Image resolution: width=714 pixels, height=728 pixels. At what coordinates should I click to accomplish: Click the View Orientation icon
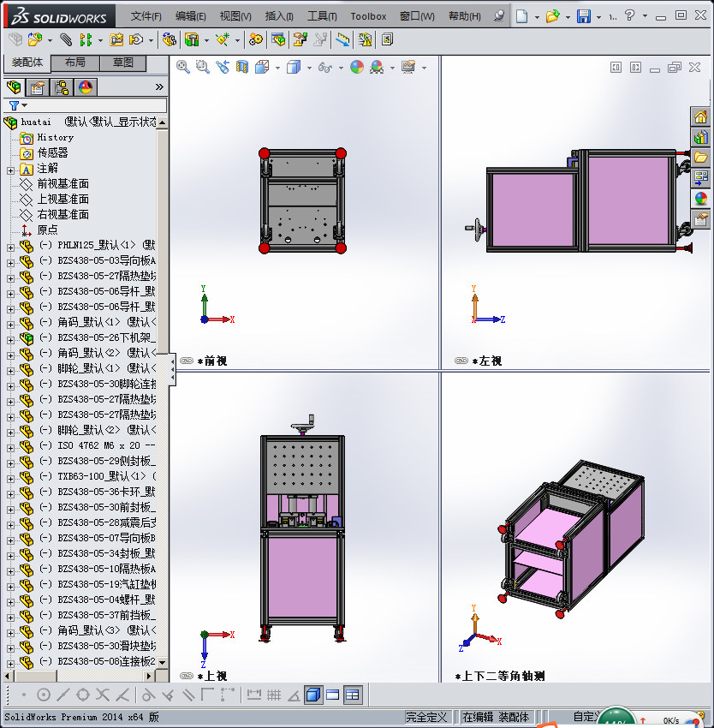(262, 68)
